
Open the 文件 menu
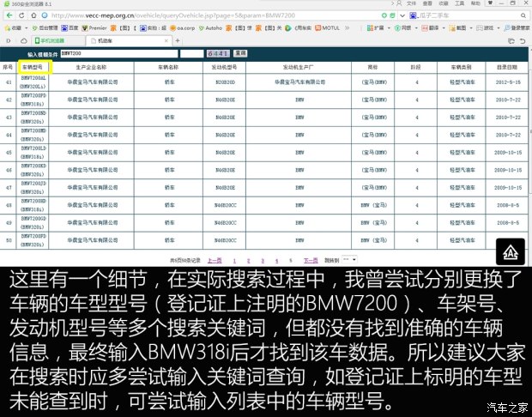[x=411, y=3]
